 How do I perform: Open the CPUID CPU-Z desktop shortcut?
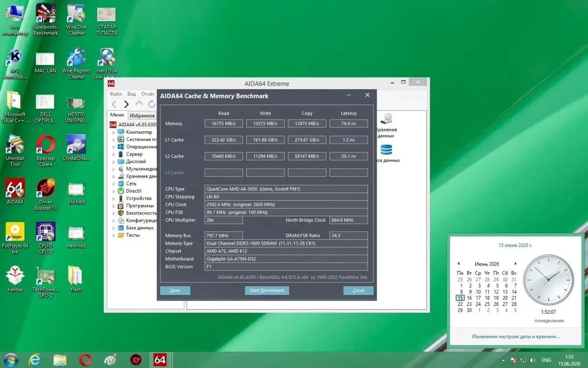(46, 238)
